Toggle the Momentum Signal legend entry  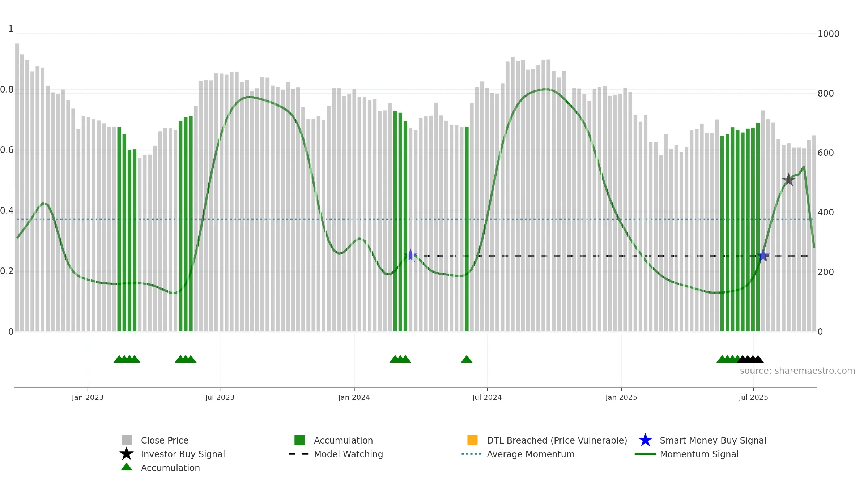[x=687, y=454]
